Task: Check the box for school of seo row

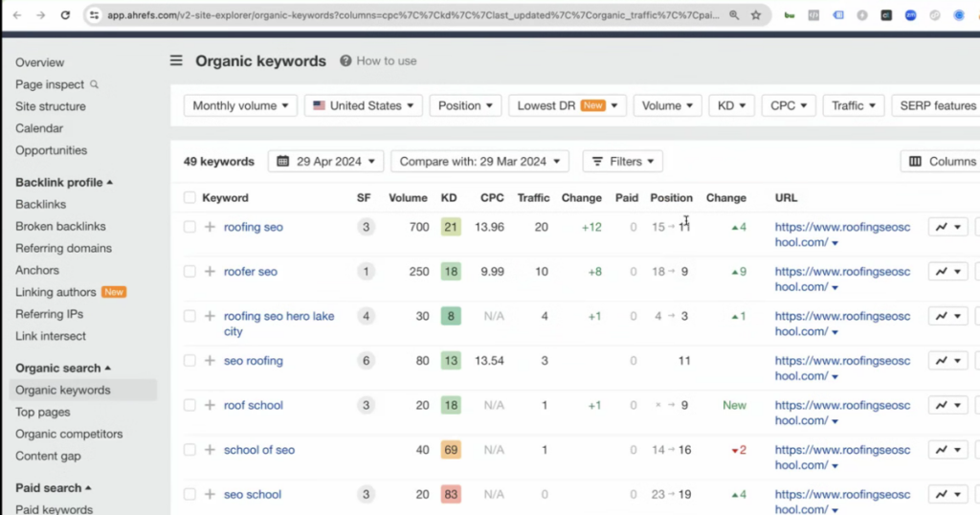Action: pos(189,449)
